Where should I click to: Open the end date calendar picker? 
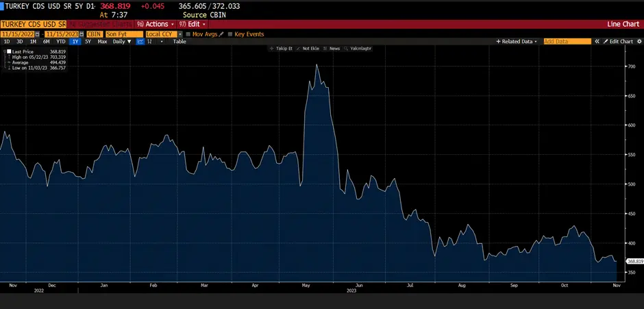pos(82,34)
